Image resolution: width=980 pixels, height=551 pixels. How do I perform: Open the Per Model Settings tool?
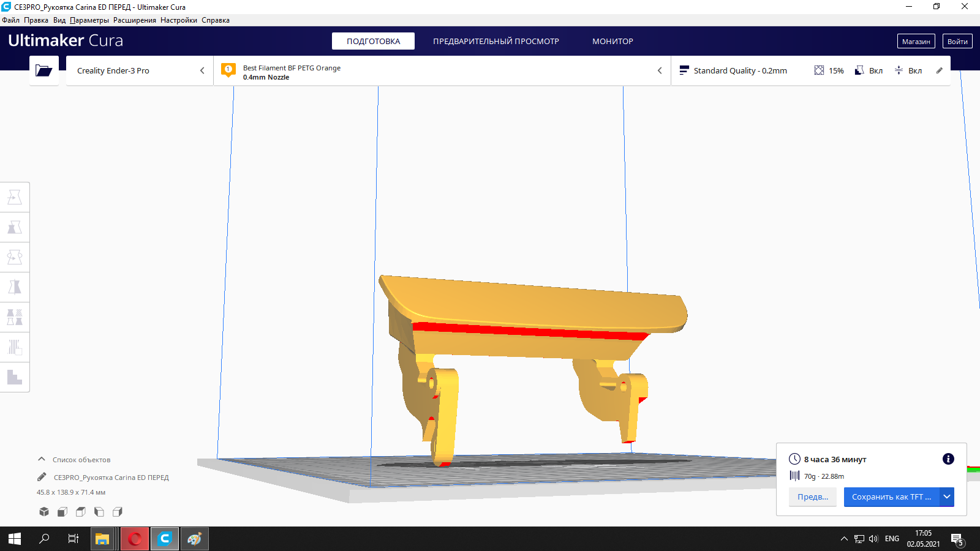pos(15,317)
